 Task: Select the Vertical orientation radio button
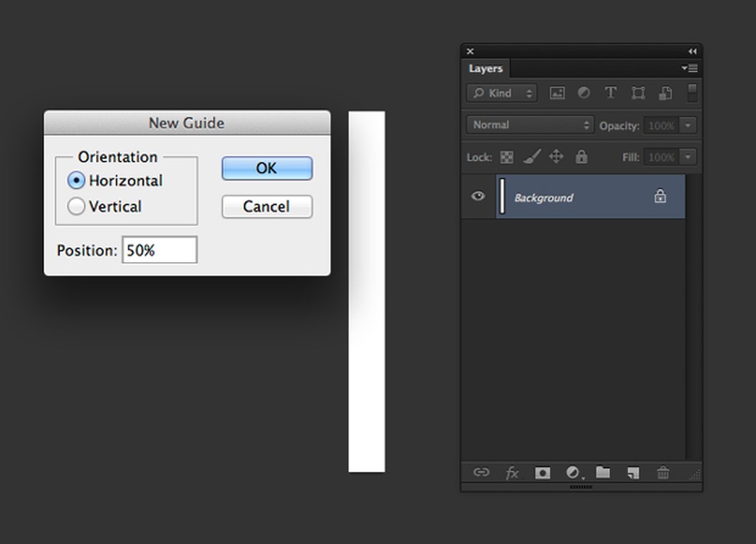tap(76, 207)
